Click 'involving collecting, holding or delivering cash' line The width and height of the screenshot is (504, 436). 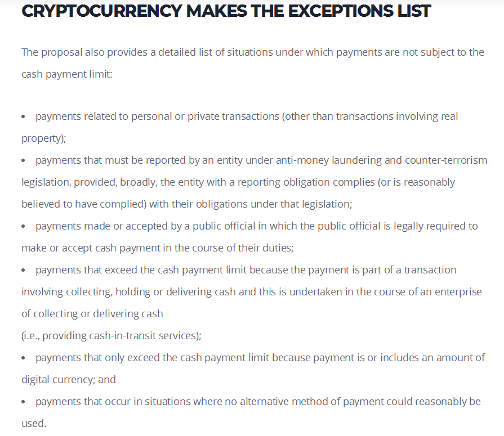pyautogui.click(x=252, y=292)
